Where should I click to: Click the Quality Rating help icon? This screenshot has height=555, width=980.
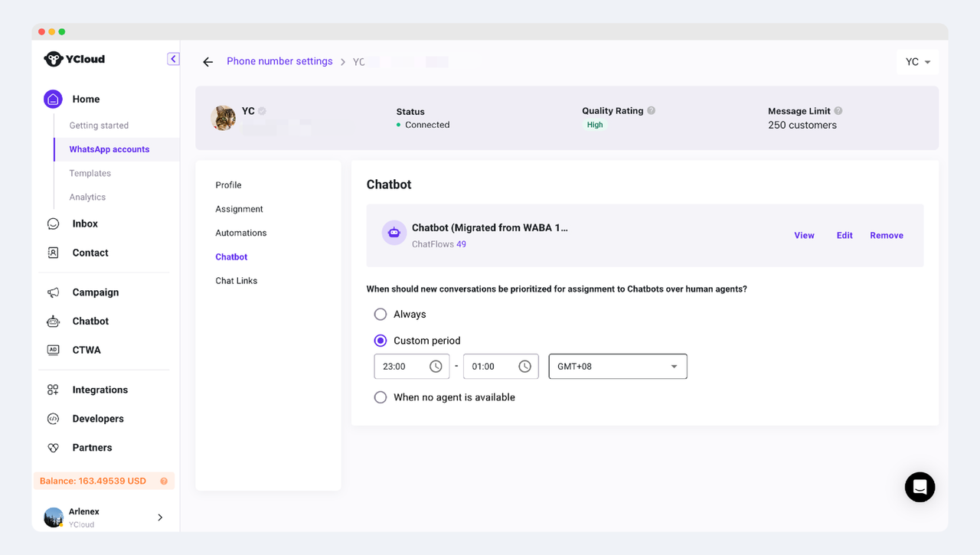tap(652, 111)
